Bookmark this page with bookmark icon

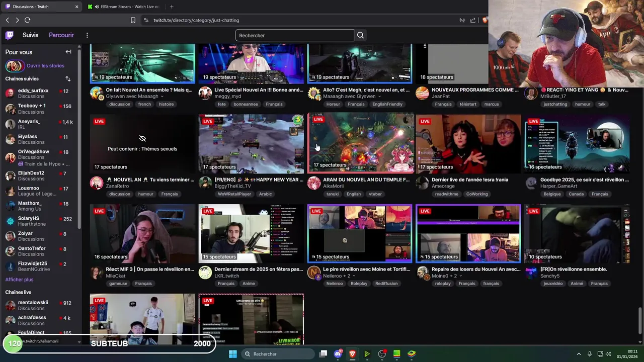click(133, 20)
